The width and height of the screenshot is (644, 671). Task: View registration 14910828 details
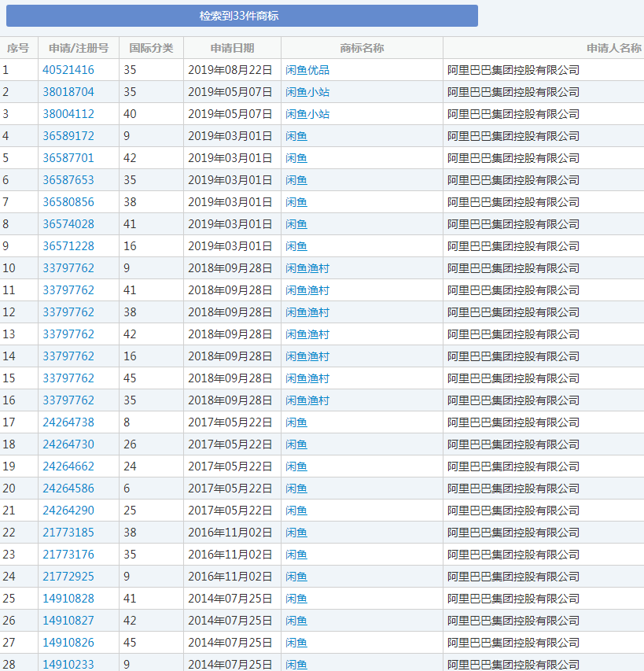pyautogui.click(x=68, y=599)
